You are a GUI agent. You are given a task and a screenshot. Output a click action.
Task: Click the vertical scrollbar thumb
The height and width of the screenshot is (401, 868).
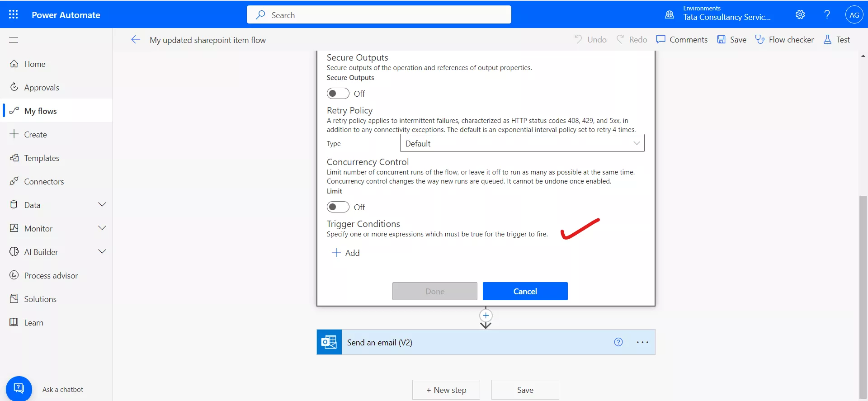point(863,297)
